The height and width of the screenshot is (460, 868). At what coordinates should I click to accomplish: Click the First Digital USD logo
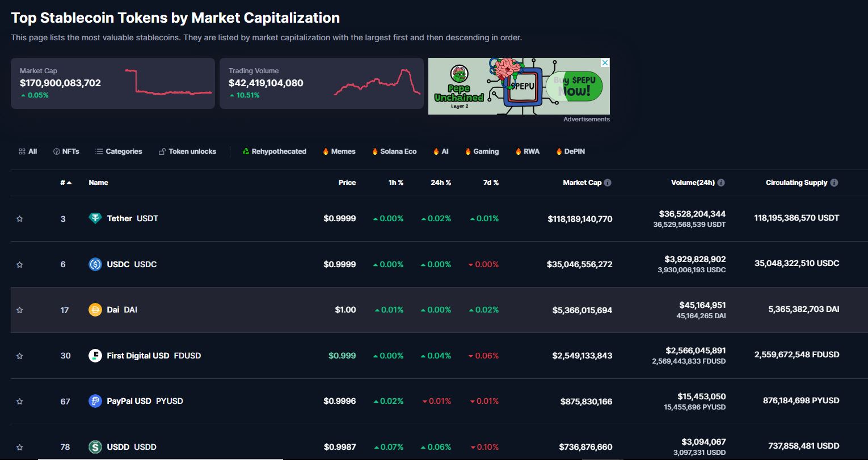pyautogui.click(x=95, y=356)
